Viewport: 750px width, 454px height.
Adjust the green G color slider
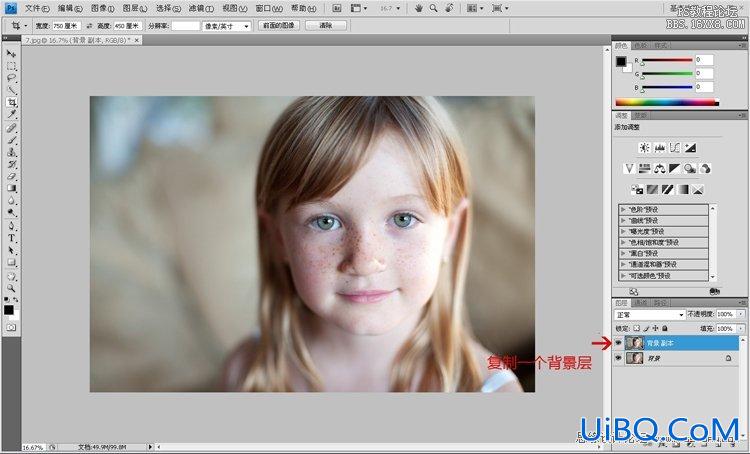click(x=667, y=74)
